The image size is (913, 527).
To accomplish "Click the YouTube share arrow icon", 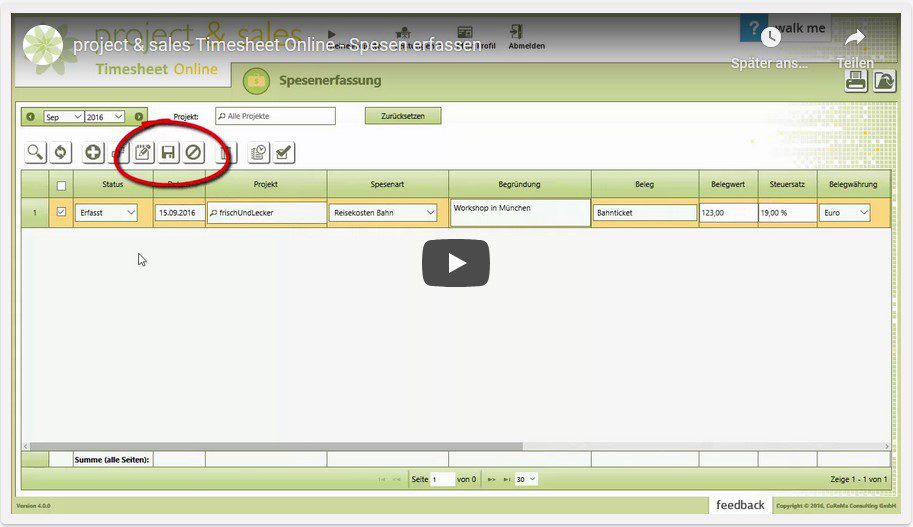I will tap(855, 38).
